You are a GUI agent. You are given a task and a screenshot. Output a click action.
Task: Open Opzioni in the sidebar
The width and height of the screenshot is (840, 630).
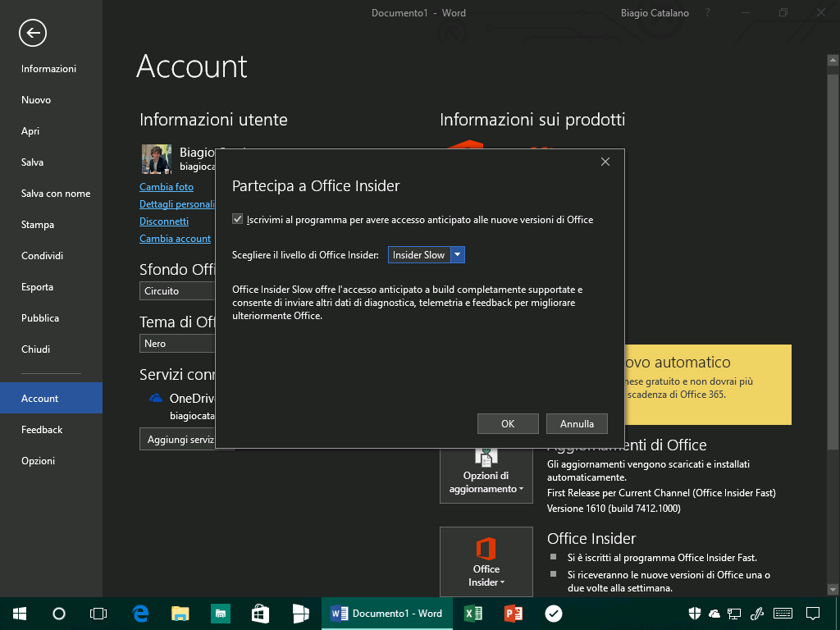tap(38, 461)
